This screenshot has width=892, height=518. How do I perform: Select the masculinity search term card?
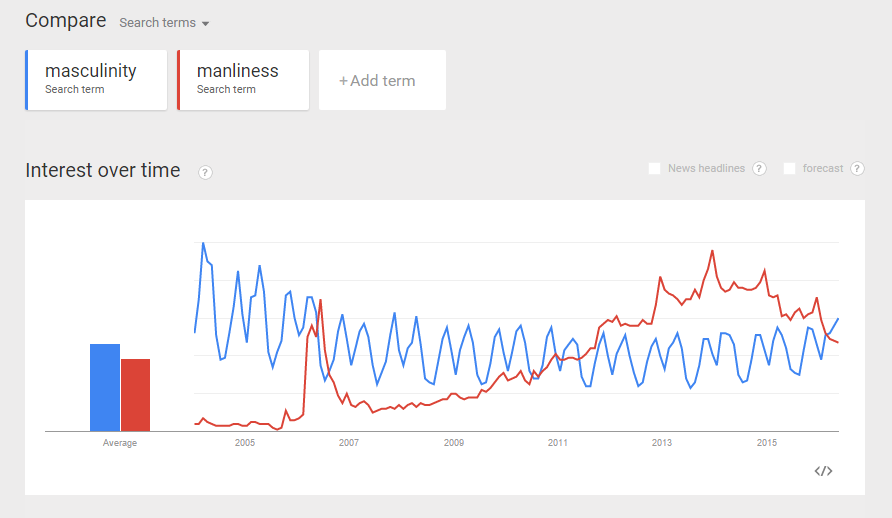pyautogui.click(x=96, y=80)
